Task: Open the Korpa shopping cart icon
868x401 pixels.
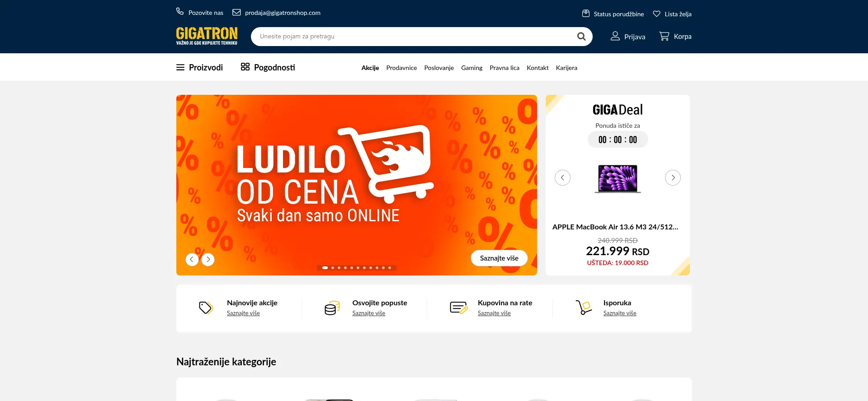Action: click(x=664, y=36)
